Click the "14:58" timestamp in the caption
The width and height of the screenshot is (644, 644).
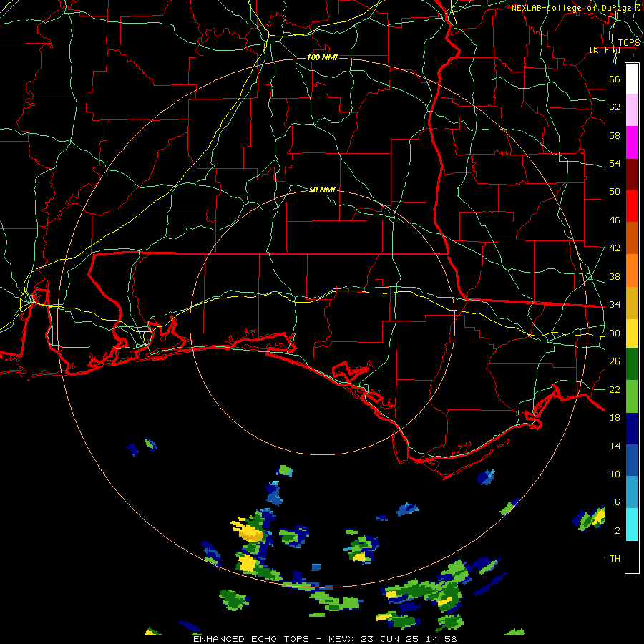point(441,639)
